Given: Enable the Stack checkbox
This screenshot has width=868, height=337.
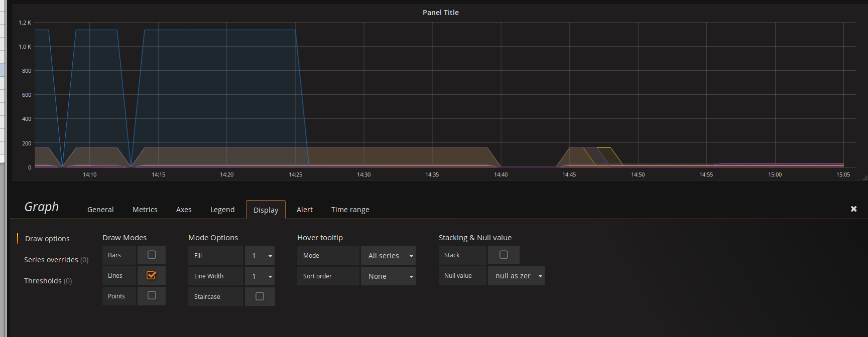Looking at the screenshot, I should [504, 255].
